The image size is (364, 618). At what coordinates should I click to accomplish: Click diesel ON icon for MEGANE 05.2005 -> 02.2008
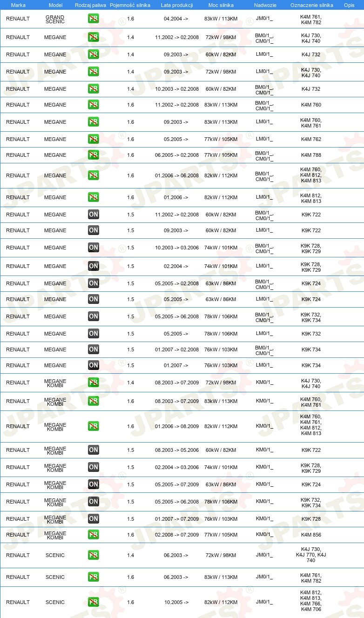94,283
